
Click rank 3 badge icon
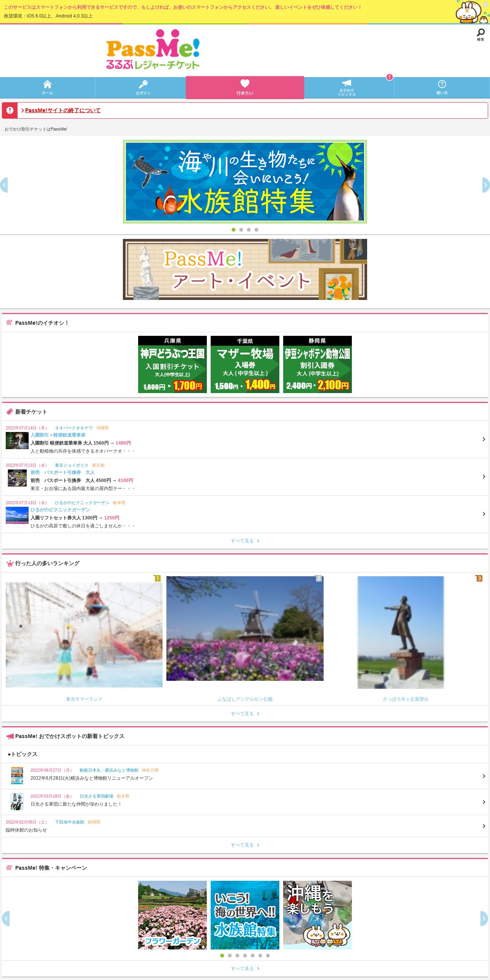[x=479, y=579]
